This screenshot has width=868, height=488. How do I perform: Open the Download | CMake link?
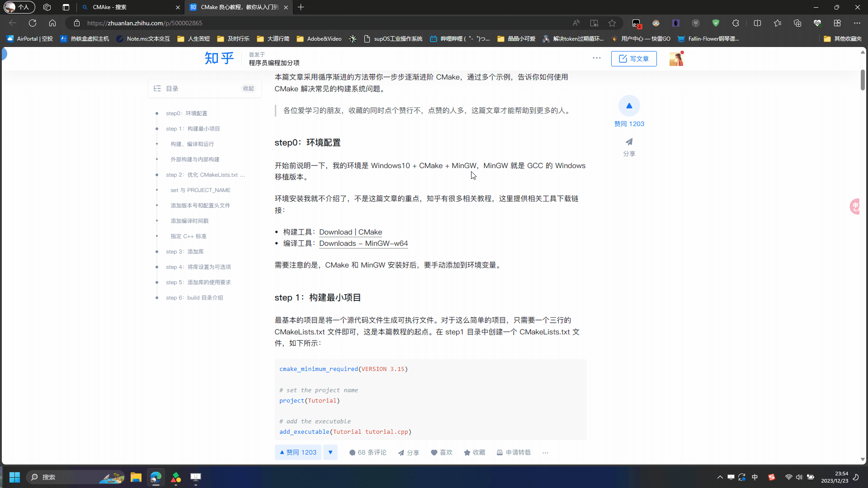[350, 232]
